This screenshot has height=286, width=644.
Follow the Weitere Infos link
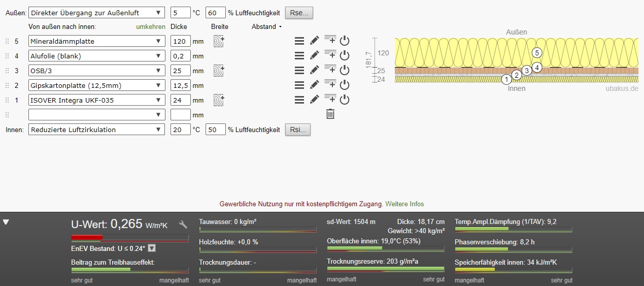[404, 204]
